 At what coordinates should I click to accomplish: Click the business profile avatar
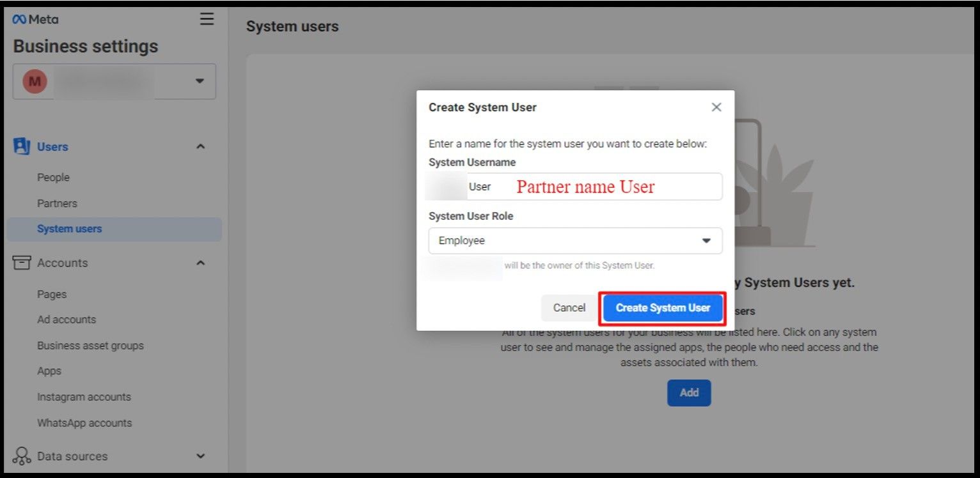[34, 81]
